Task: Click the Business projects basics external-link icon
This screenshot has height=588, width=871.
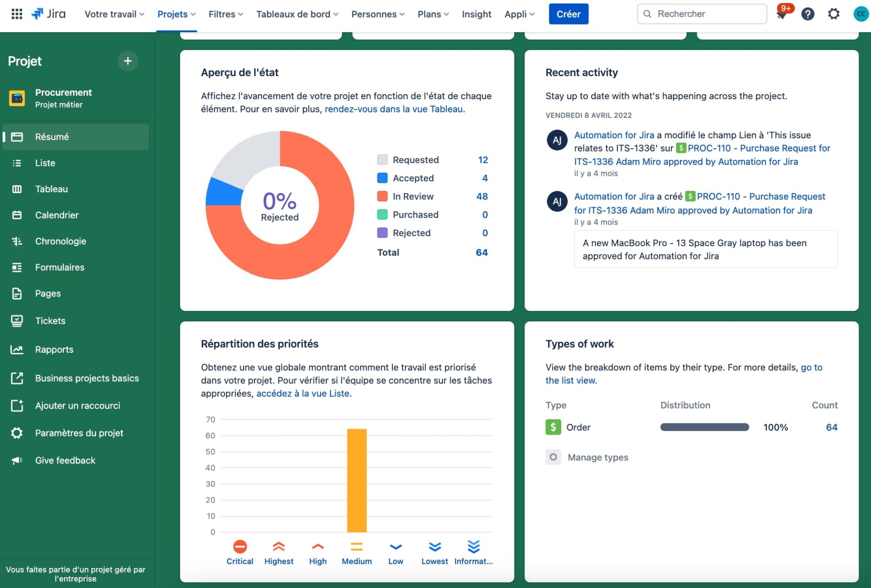Action: coord(17,378)
